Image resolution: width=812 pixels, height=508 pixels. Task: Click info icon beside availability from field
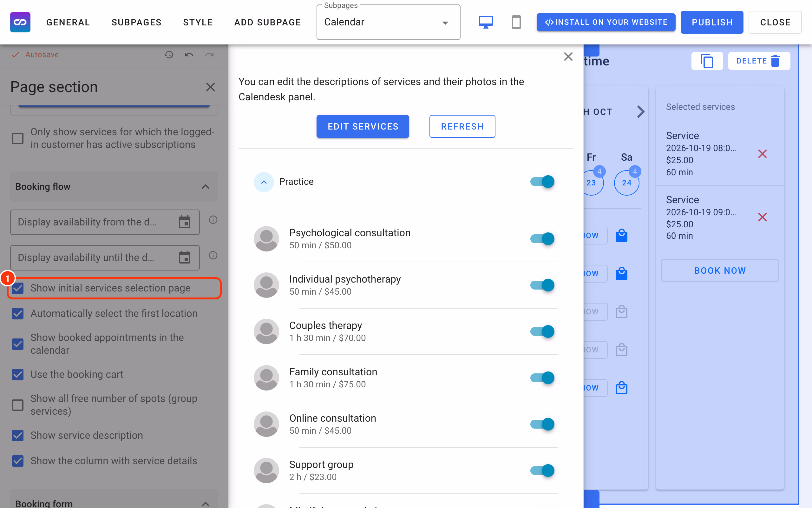click(213, 220)
